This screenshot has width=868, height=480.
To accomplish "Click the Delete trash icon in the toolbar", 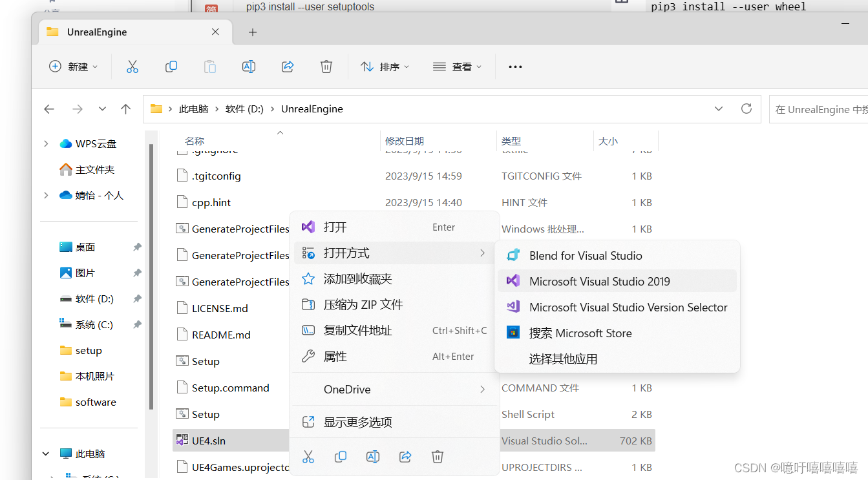I will [x=326, y=67].
